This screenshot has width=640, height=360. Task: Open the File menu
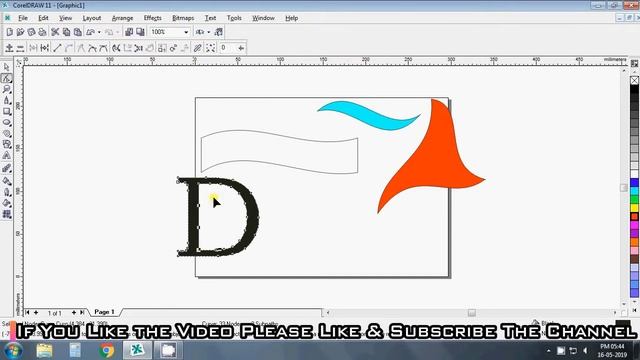pyautogui.click(x=23, y=18)
